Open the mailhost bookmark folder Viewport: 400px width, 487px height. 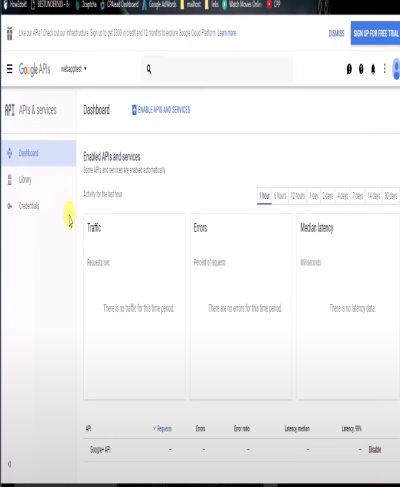coord(191,4)
